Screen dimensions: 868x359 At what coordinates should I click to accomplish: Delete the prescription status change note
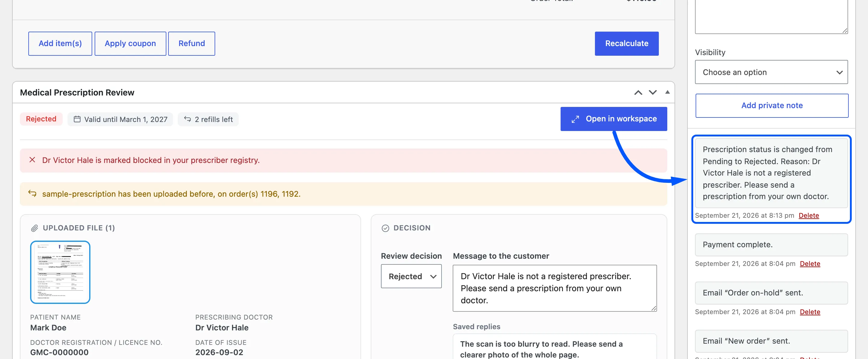click(808, 215)
